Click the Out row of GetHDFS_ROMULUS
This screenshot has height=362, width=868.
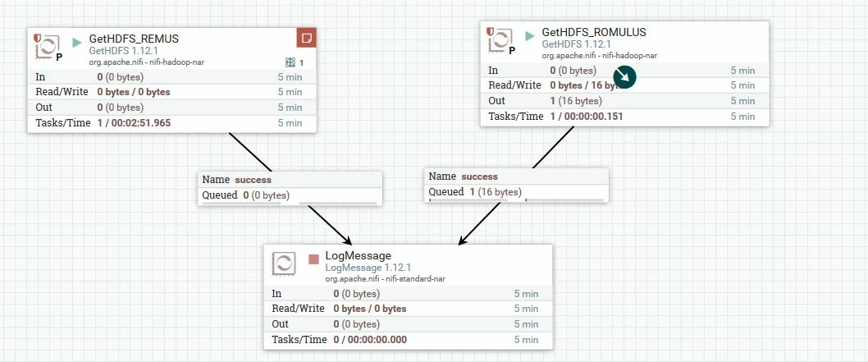[x=624, y=101]
